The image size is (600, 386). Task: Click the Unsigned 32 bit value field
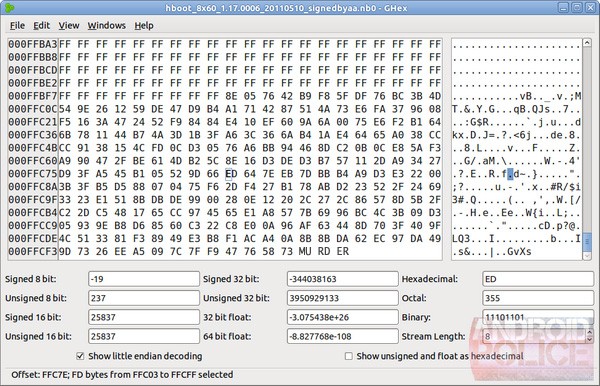pos(342,298)
